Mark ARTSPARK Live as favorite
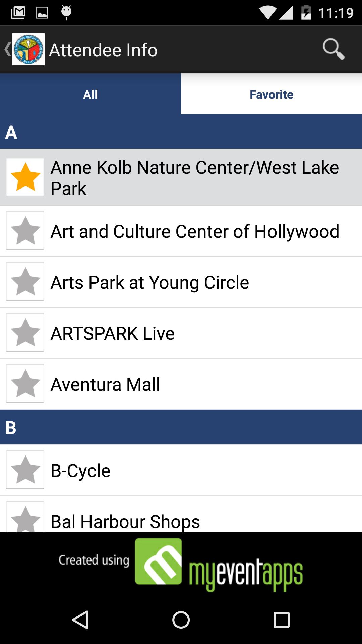This screenshot has height=644, width=362. click(x=25, y=333)
